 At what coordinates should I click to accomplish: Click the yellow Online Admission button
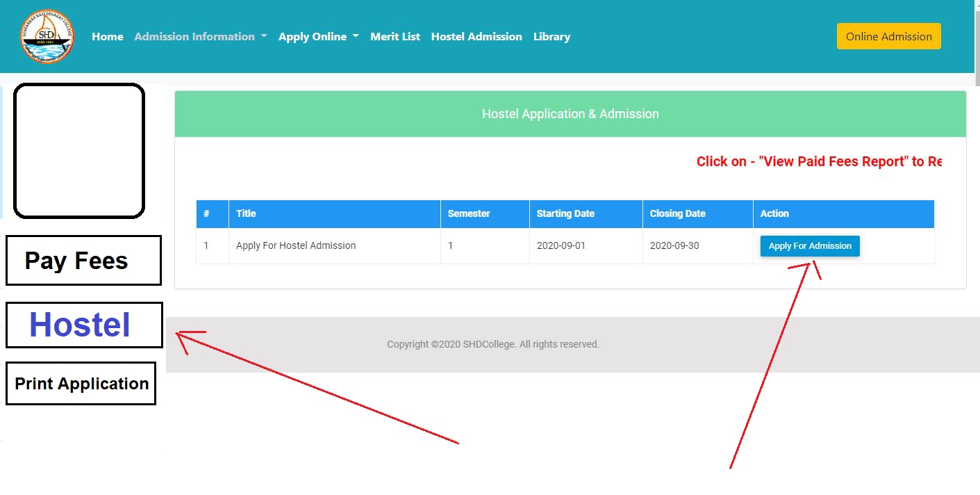tap(888, 37)
